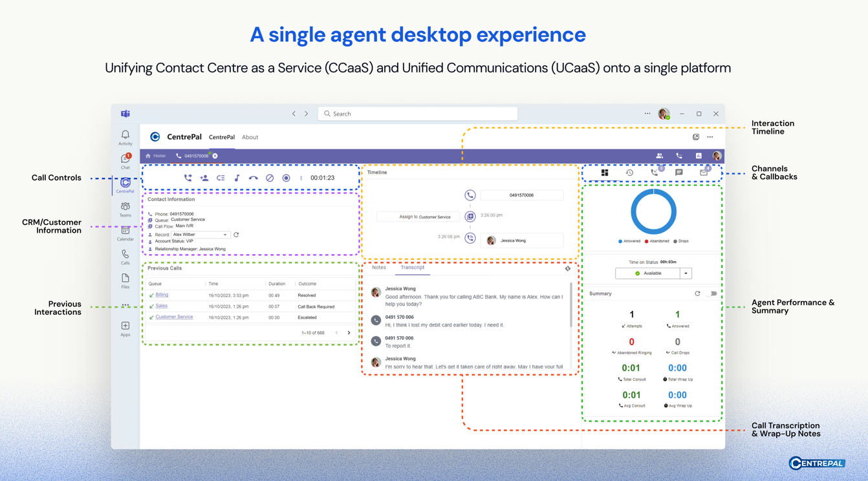This screenshot has height=481, width=868.
Task: Sort by the Outcome column header
Action: pos(307,284)
